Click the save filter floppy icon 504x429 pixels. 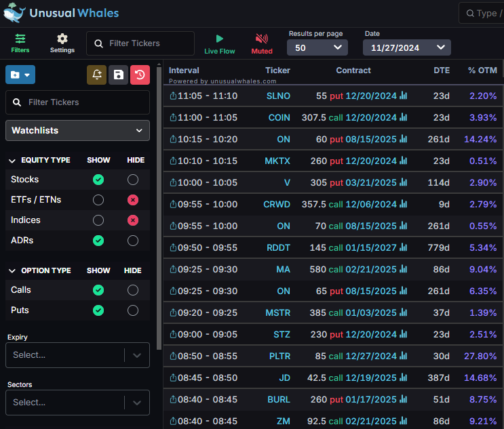(x=118, y=75)
